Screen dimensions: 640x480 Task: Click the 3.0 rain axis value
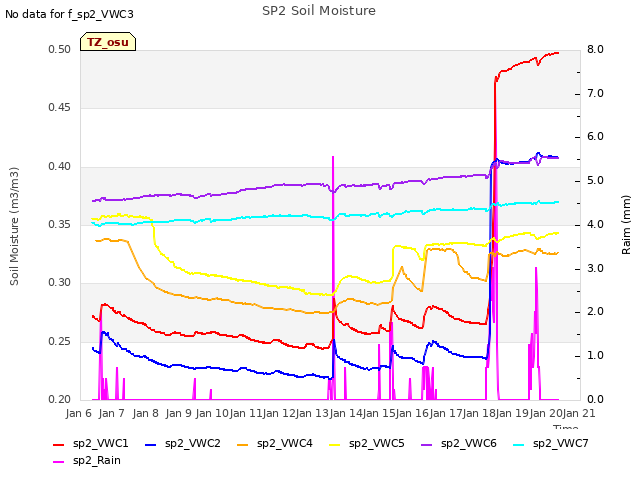point(595,268)
